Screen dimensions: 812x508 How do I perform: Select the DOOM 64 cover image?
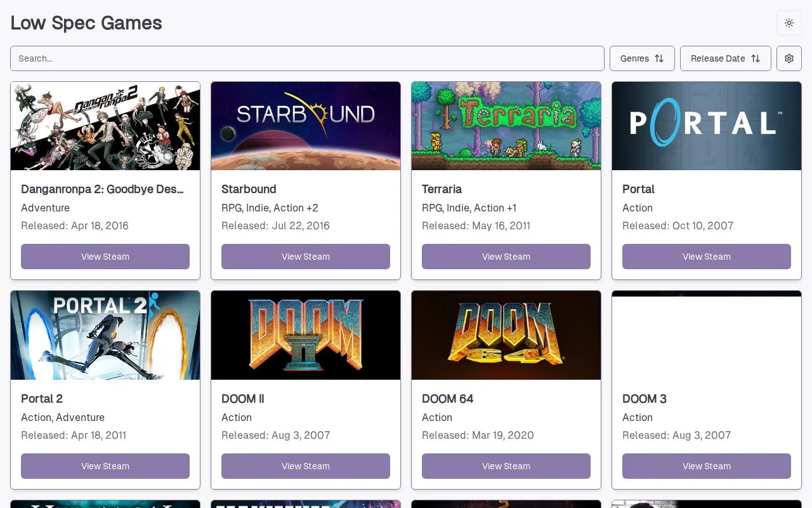506,335
